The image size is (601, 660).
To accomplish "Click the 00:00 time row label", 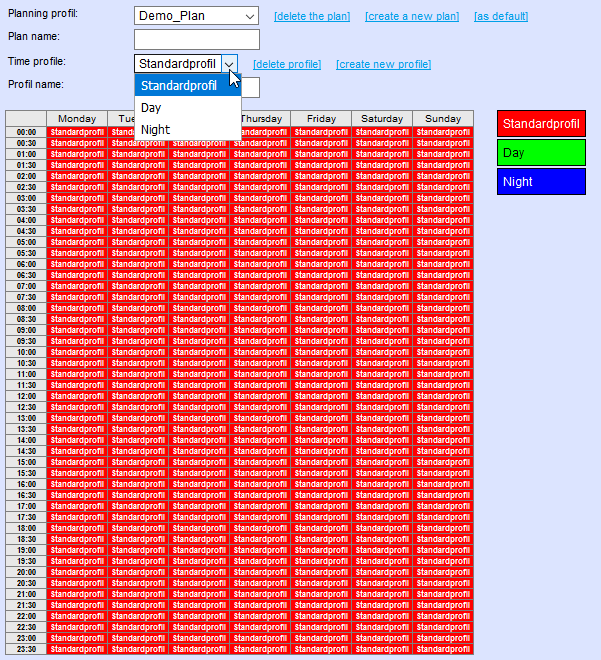I will click(x=26, y=132).
